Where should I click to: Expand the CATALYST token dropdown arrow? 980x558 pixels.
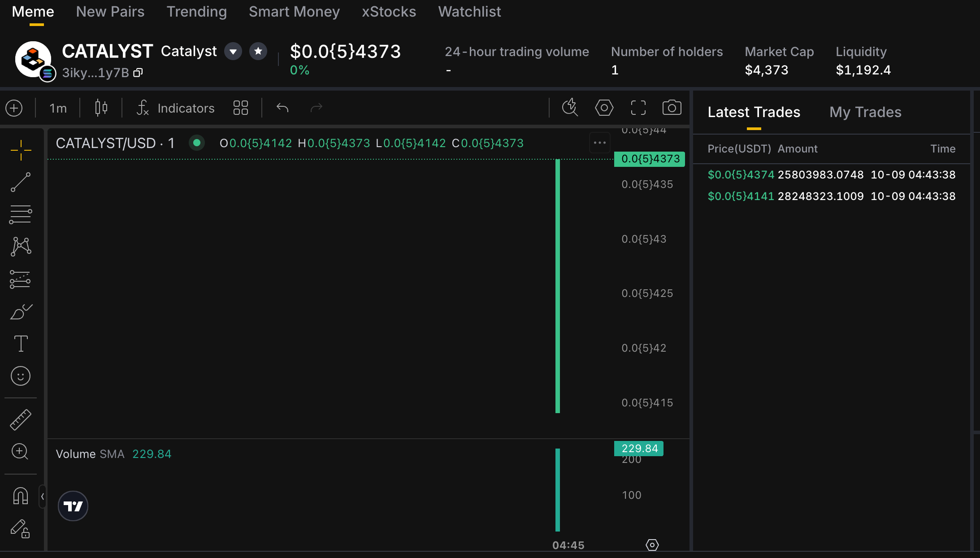233,51
